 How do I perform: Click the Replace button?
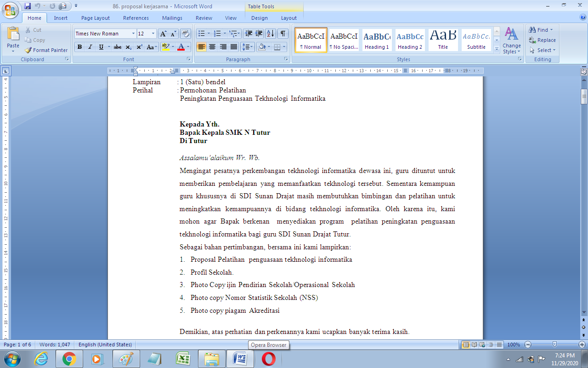click(543, 40)
